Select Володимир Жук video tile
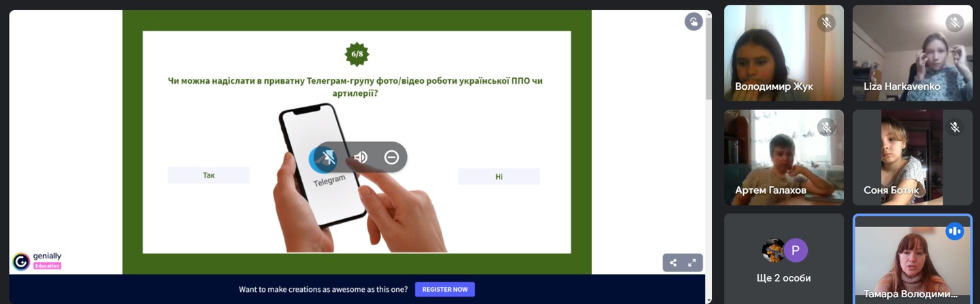 click(x=784, y=53)
